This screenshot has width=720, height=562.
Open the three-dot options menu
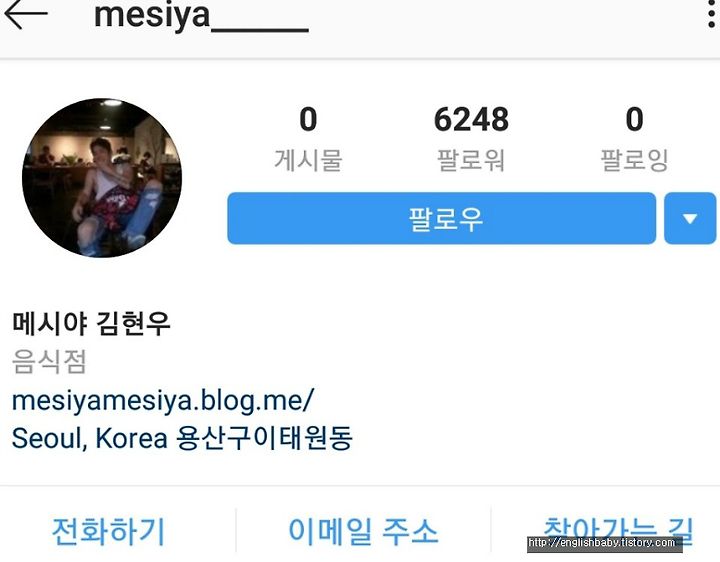click(711, 15)
